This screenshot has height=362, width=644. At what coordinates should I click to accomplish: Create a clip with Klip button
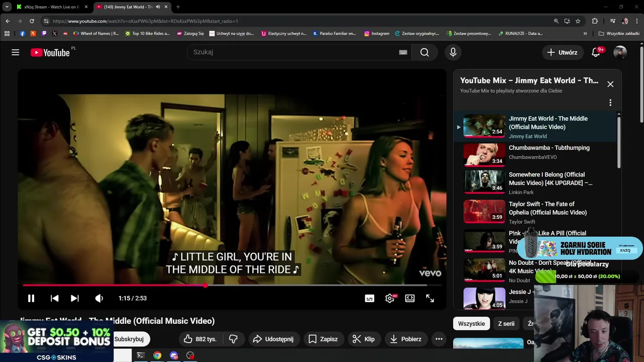pyautogui.click(x=363, y=339)
